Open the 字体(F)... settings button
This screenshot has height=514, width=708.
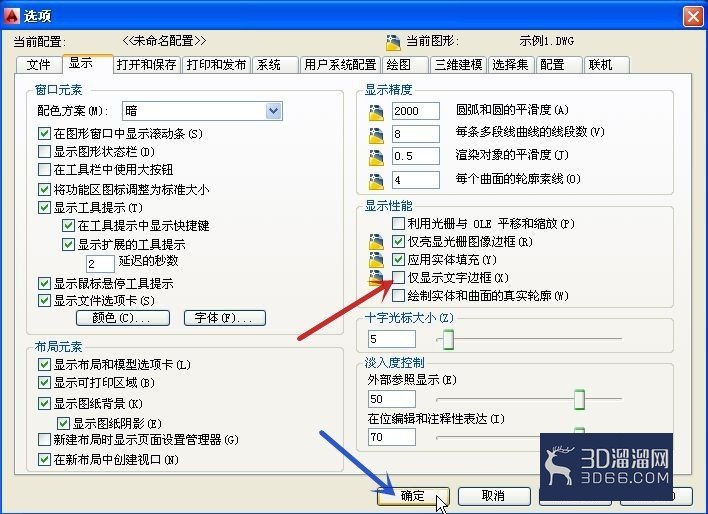224,318
